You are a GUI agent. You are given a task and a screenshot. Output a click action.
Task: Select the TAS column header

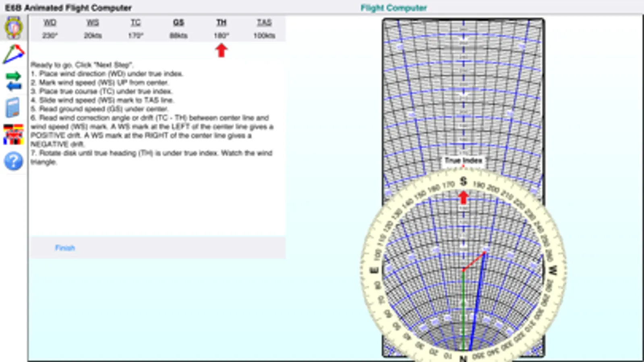point(264,23)
